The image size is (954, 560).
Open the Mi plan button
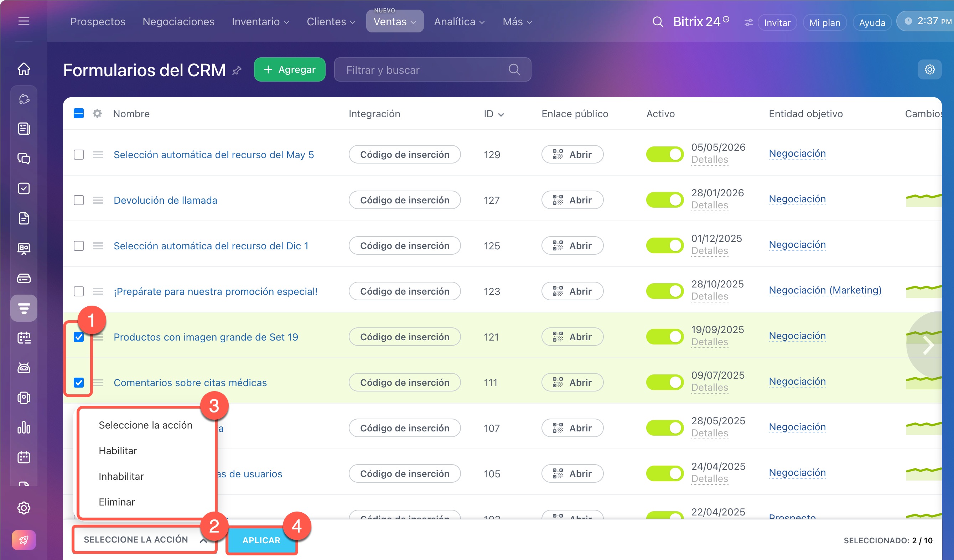tap(825, 22)
